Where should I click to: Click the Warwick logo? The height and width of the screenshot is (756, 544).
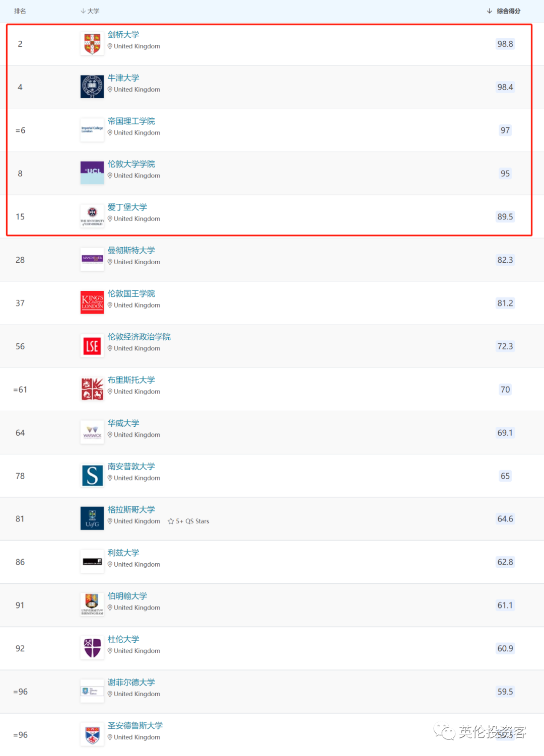92,432
